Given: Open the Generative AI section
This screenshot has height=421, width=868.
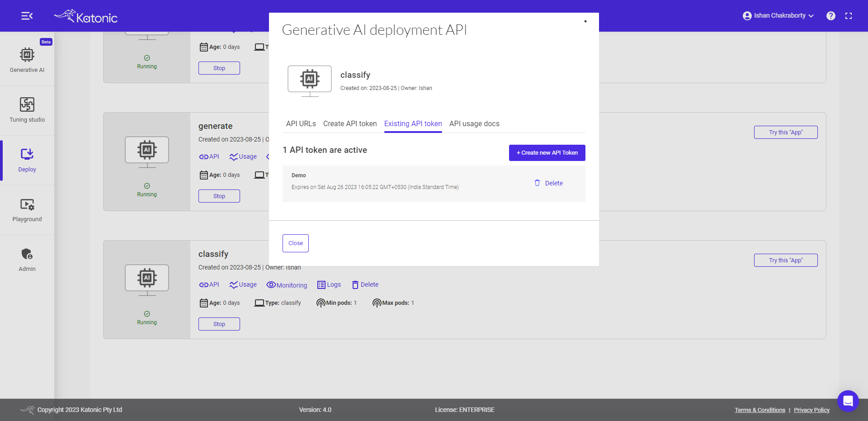Looking at the screenshot, I should click(x=27, y=60).
